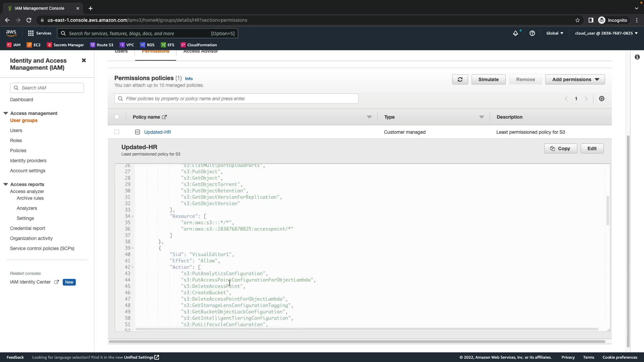Click the refresh policies icon button

click(x=460, y=79)
